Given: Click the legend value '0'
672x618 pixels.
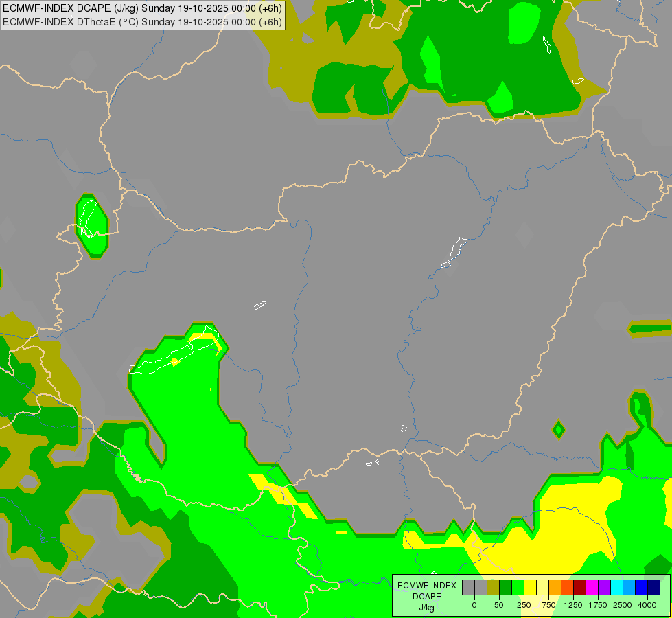Looking at the screenshot, I should [474, 605].
